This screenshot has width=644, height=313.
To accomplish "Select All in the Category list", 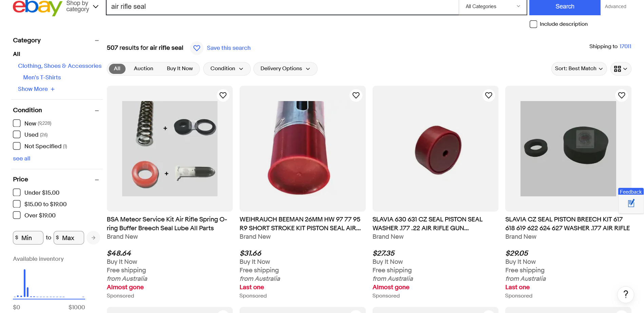I will (17, 54).
